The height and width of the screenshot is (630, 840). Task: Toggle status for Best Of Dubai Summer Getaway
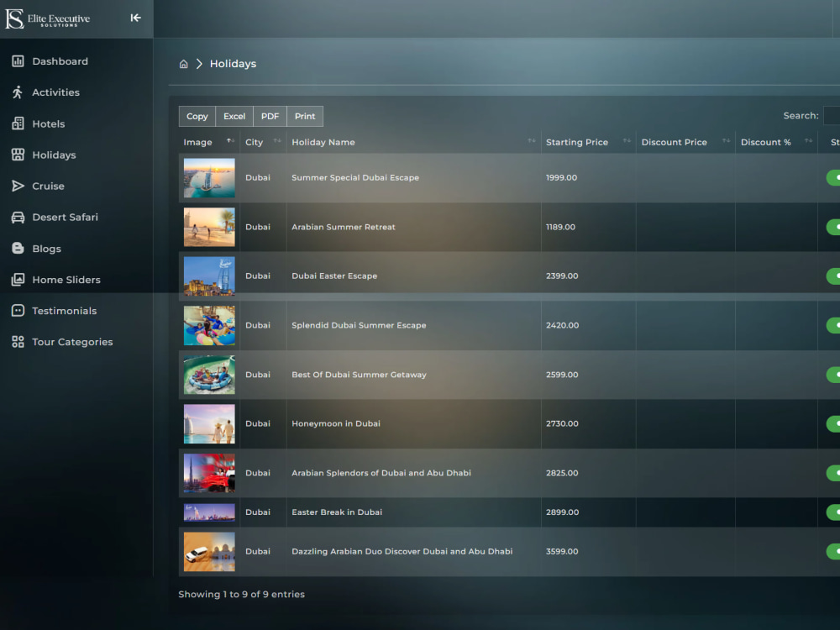pyautogui.click(x=833, y=375)
